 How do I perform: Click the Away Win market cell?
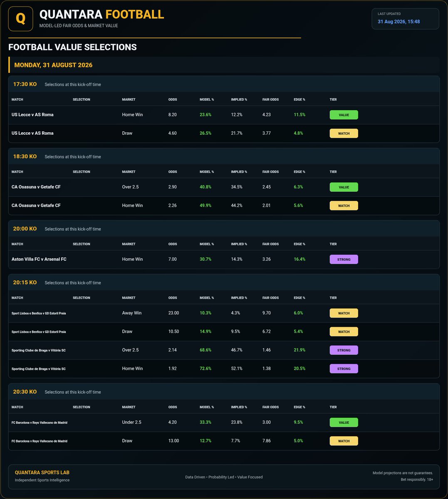click(131, 313)
